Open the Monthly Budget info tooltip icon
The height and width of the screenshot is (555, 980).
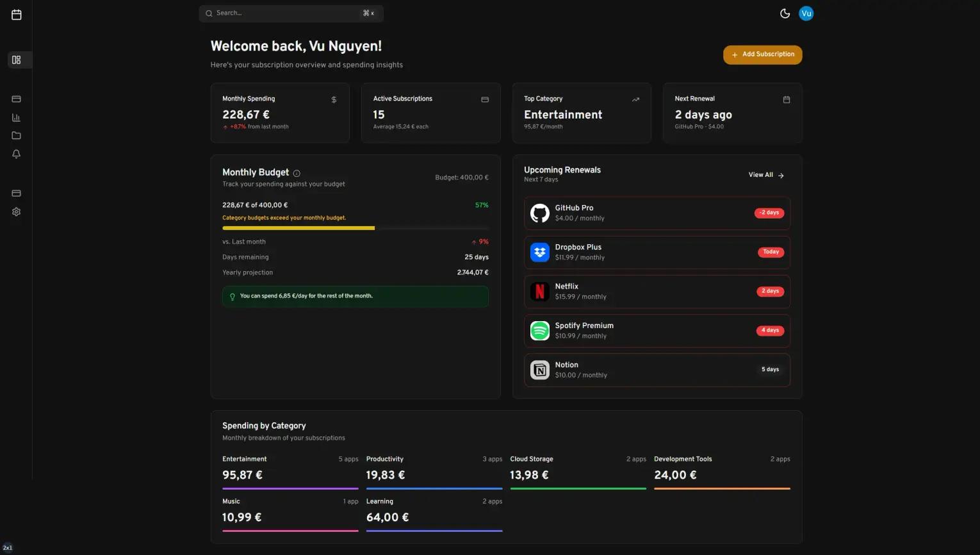(296, 173)
